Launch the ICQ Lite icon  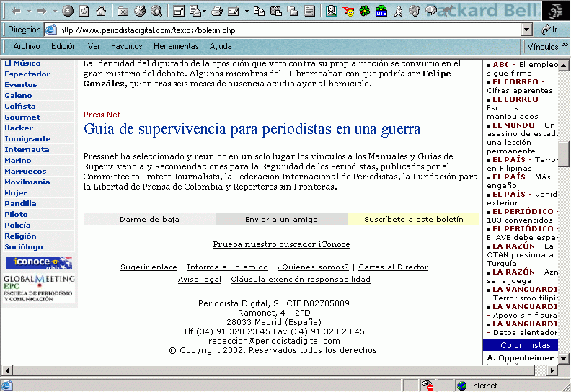[381, 12]
